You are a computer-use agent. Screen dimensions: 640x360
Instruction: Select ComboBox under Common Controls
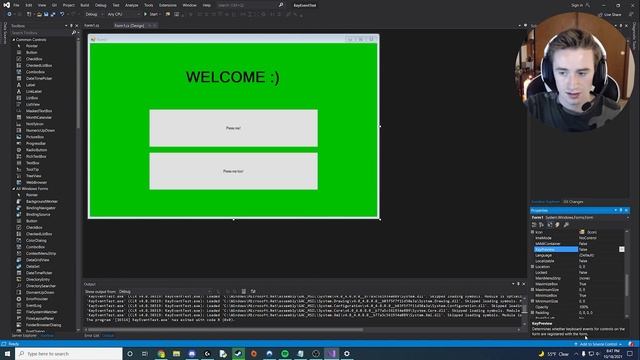tap(35, 72)
